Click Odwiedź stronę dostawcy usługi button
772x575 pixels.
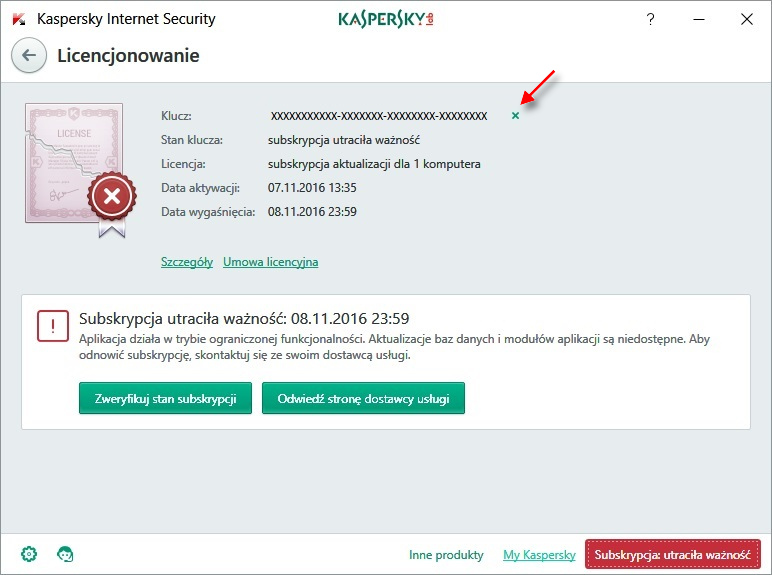click(x=363, y=398)
